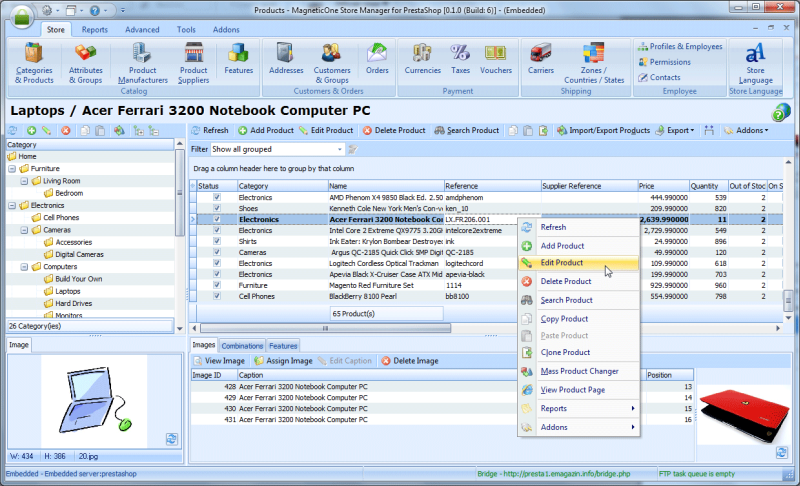Choose Mass Product Changer from context menu
Screen dimensions: 800x486
[x=579, y=371]
